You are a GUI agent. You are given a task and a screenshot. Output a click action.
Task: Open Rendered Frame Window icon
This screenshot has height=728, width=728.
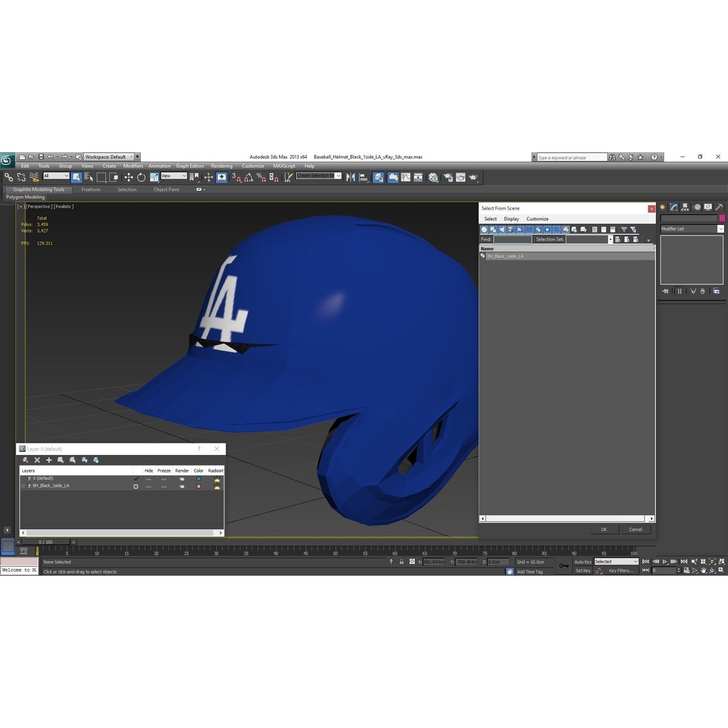(x=460, y=177)
